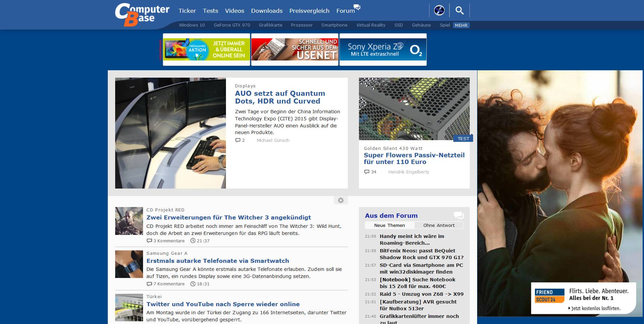Click the Sony Xperia Z3 O2 banner
Image resolution: width=644 pixels, height=324 pixels.
coord(383,49)
